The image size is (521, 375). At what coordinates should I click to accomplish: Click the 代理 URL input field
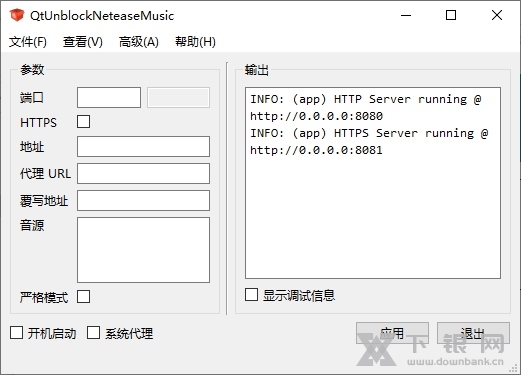143,173
